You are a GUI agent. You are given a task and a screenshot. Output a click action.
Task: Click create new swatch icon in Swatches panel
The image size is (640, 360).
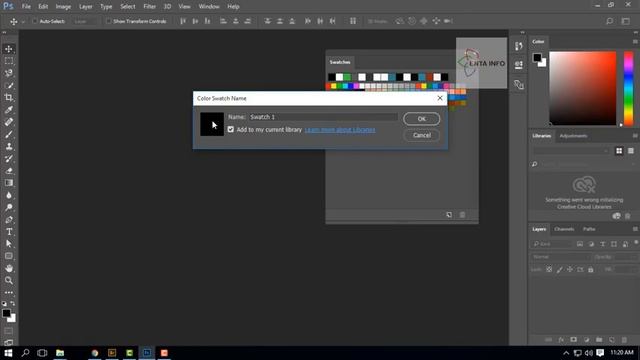[449, 215]
